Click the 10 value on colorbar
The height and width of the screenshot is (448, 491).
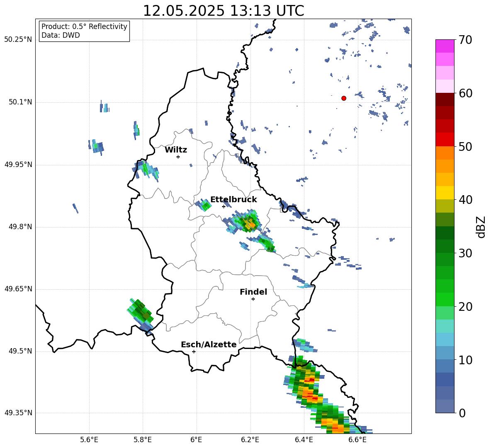465,360
